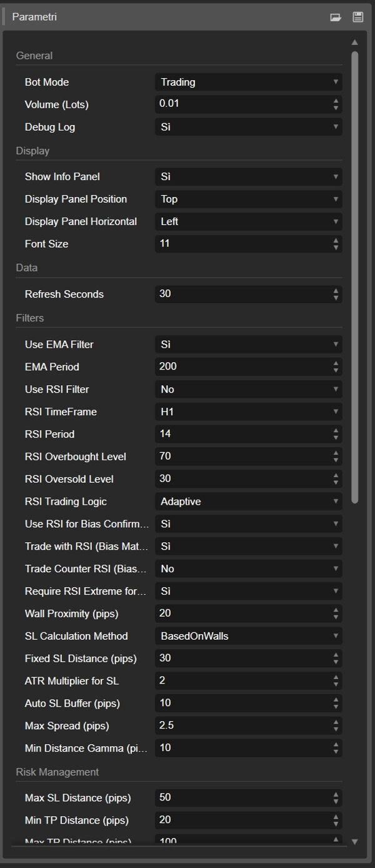The height and width of the screenshot is (868, 375).
Task: Click the load parameters folder icon
Action: [x=336, y=18]
